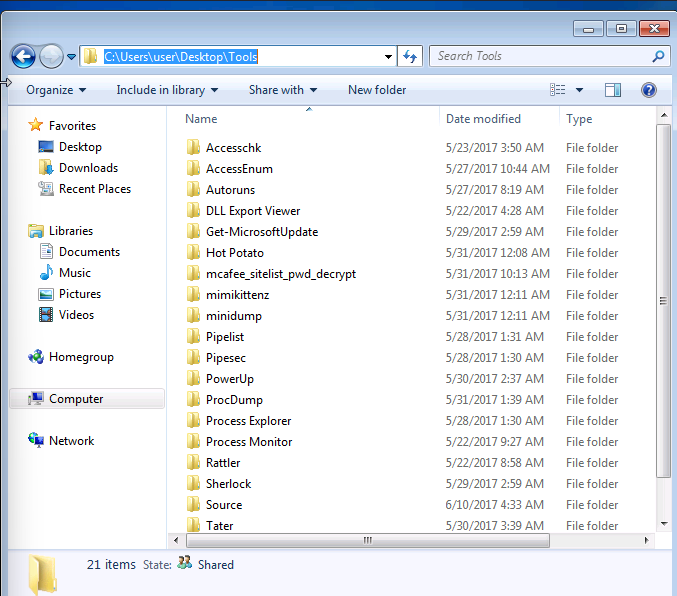Click the Source folder name

point(224,504)
